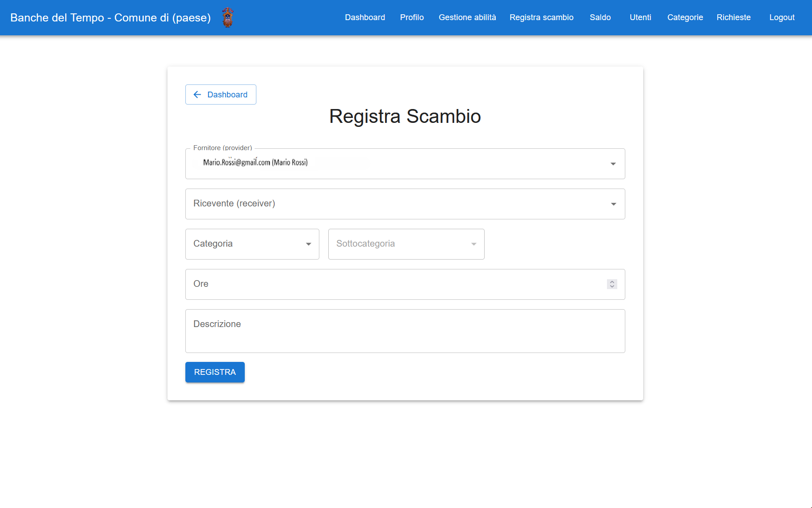812x508 pixels.
Task: Open Gestione abilità in navigation bar
Action: [x=467, y=17]
